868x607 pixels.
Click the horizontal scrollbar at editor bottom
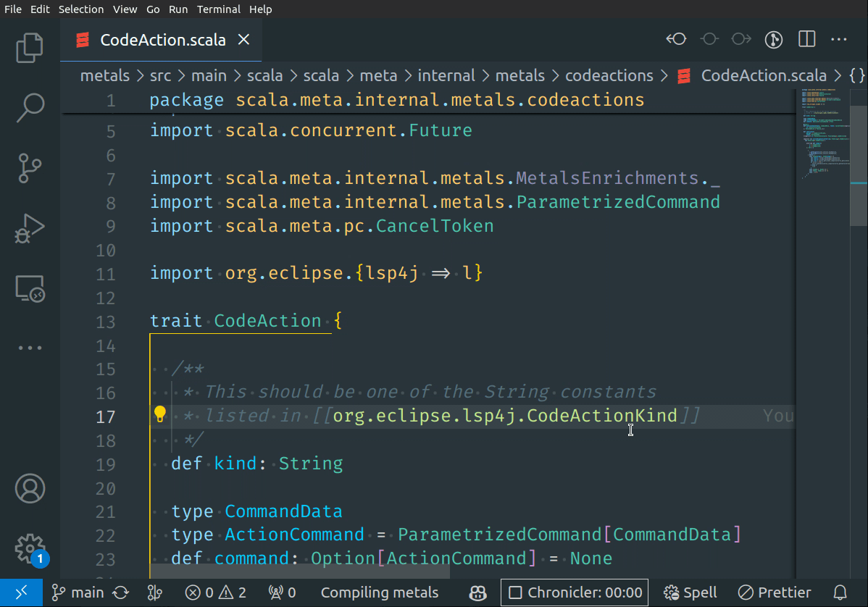[x=299, y=571]
